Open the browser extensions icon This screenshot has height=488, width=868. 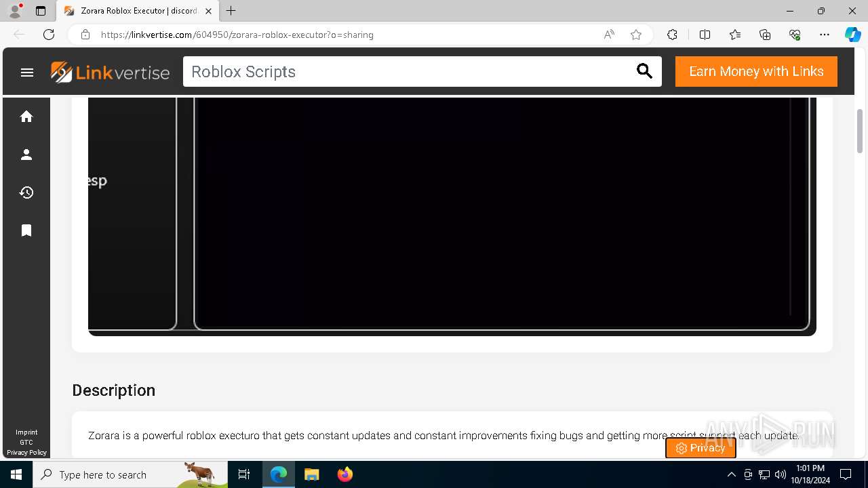pyautogui.click(x=672, y=35)
